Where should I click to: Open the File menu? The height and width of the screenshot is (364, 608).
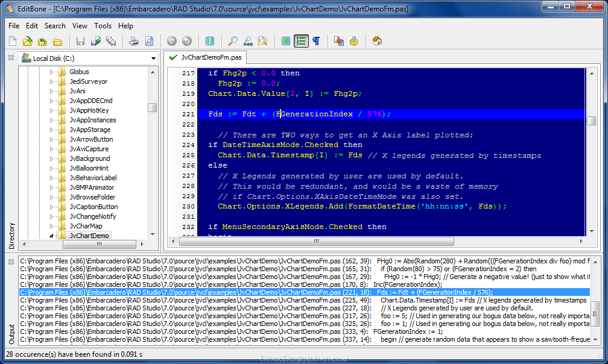click(x=14, y=26)
